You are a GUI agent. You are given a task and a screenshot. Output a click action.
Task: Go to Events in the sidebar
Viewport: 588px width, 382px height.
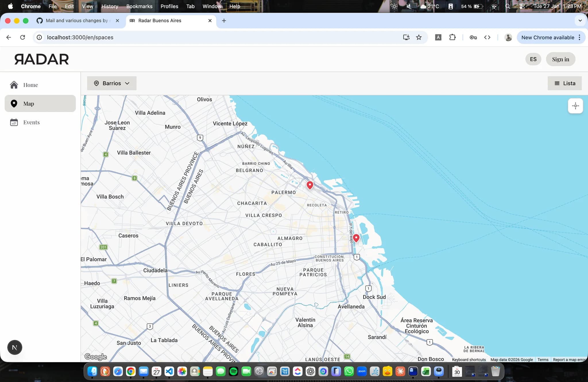pos(31,122)
